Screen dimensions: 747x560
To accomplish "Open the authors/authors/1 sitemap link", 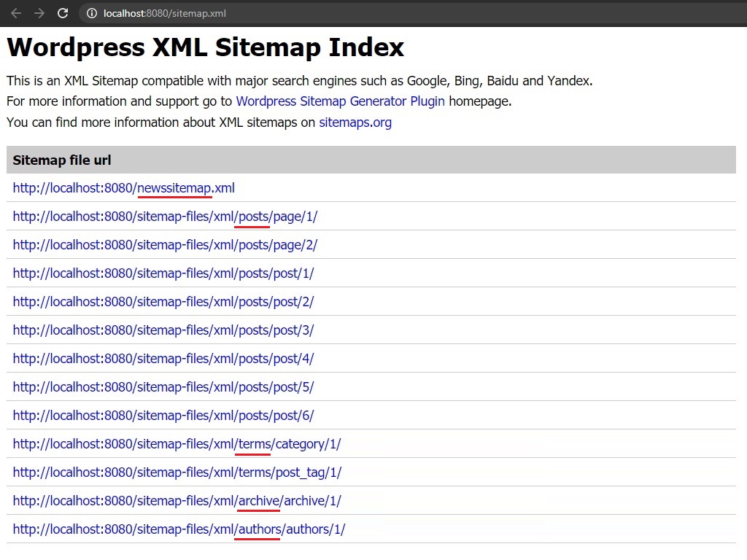I will coord(178,529).
